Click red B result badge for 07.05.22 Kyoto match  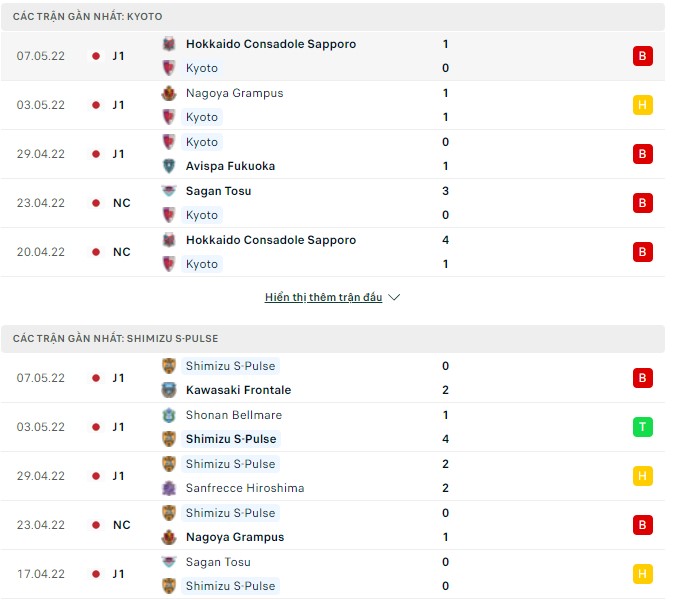(x=643, y=56)
